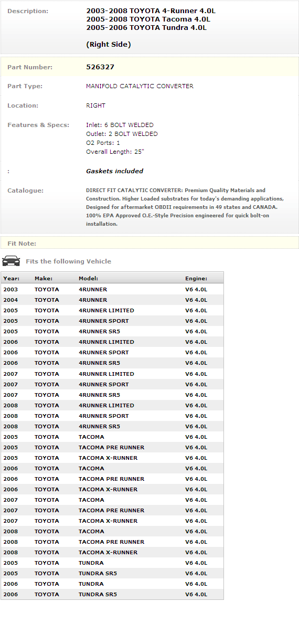Select the 2006 TACOMA X-RUNNER row
This screenshot has width=299, height=644.
[x=112, y=489]
